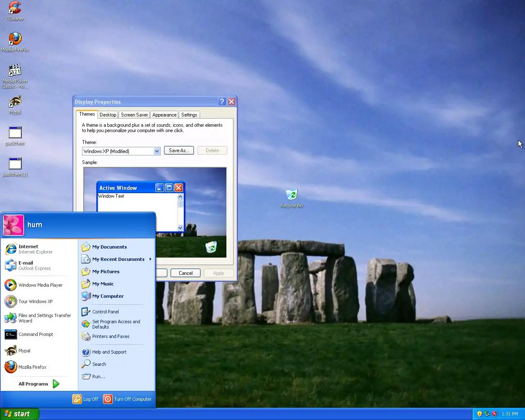This screenshot has height=420, width=525.
Task: Click Safely Remove Hardware tray icon
Action: pyautogui.click(x=487, y=414)
